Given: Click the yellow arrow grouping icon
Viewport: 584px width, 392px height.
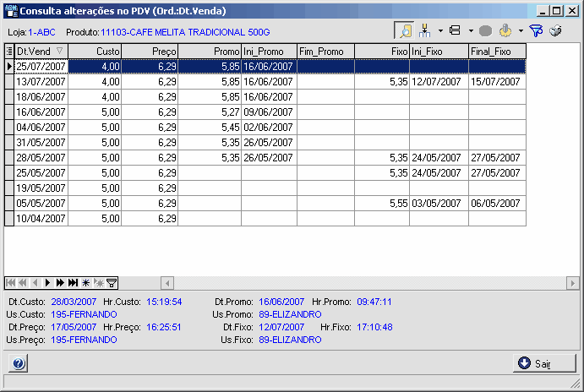Looking at the screenshot, I should tap(424, 31).
